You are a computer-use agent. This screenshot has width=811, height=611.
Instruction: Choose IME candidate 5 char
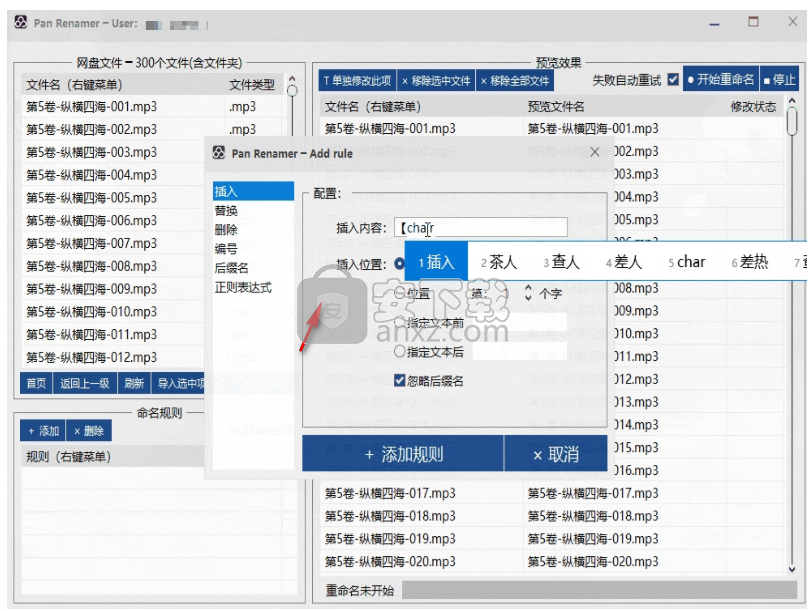coord(687,262)
